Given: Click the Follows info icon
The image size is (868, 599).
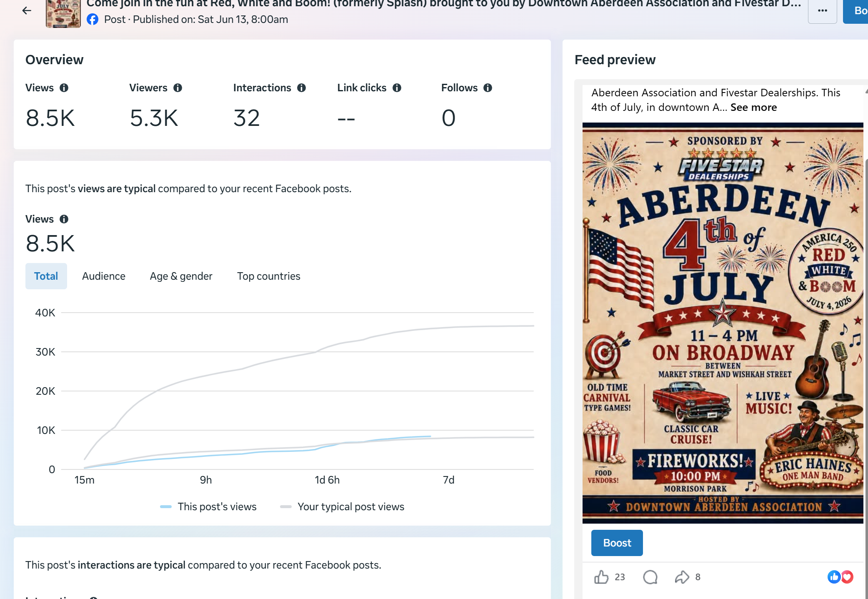Looking at the screenshot, I should click(488, 88).
